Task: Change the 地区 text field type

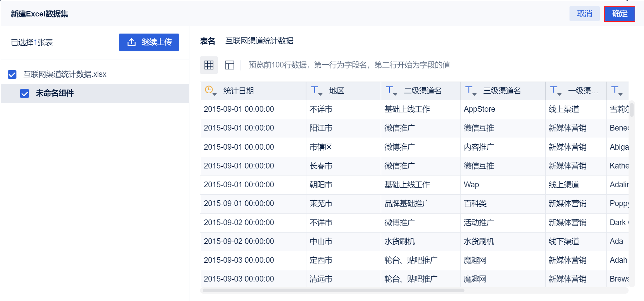Action: point(316,91)
